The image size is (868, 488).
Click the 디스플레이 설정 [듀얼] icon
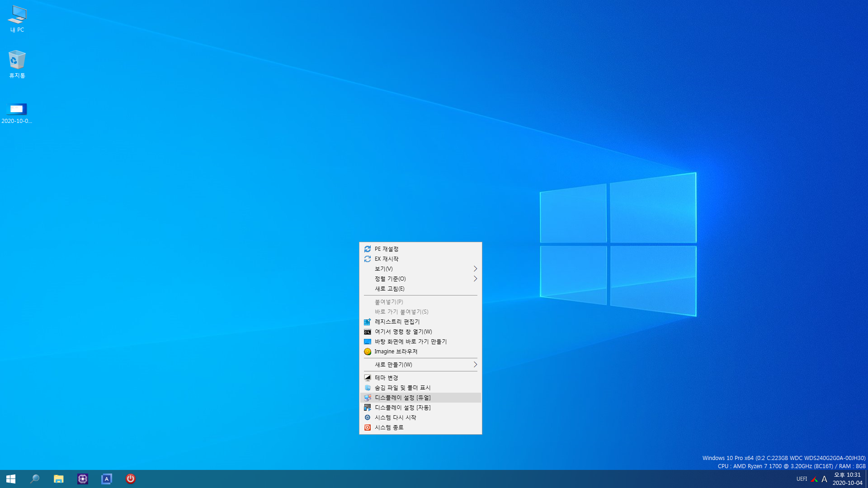tap(368, 398)
